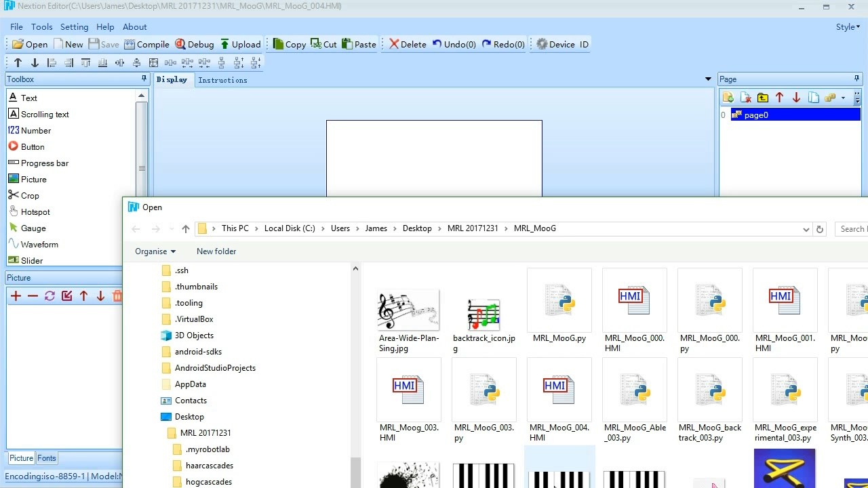Open the Display panel dropdown arrow
Image resolution: width=868 pixels, height=488 pixels.
click(x=708, y=79)
